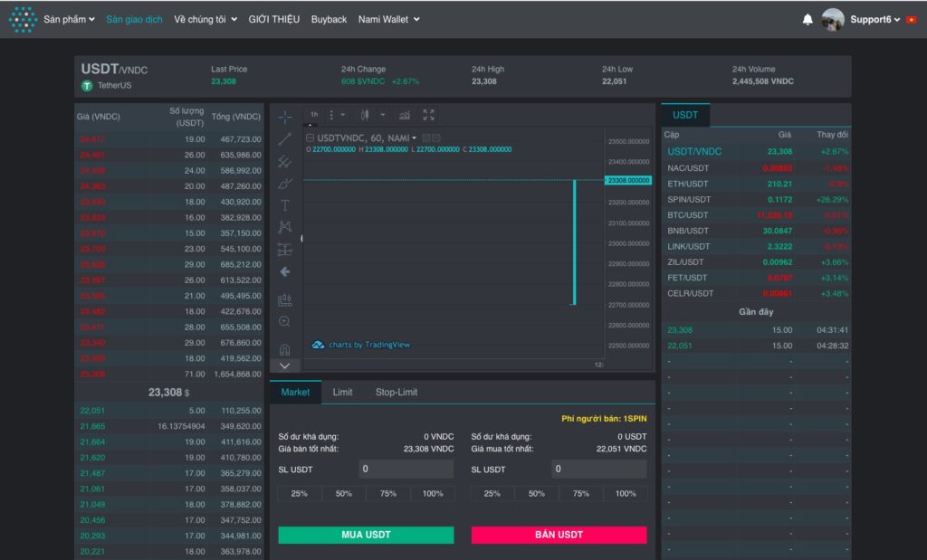This screenshot has height=560, width=927.
Task: Click the Nami exchange logo
Action: tap(23, 20)
